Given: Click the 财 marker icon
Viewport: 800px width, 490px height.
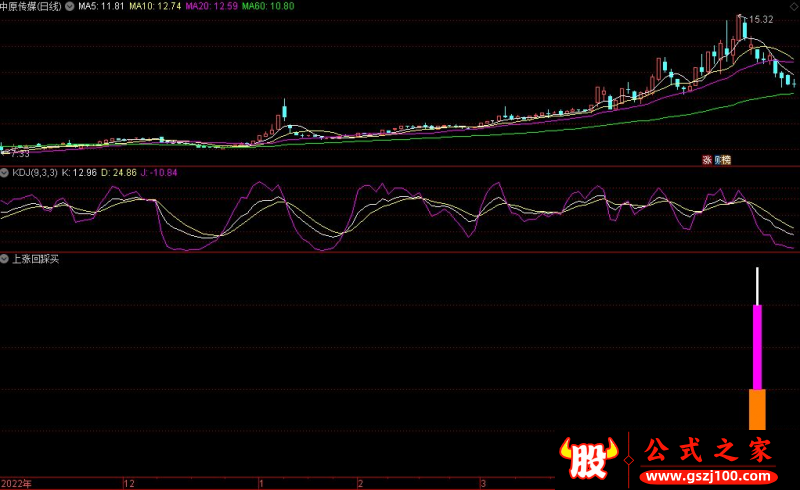Looking at the screenshot, I should (716, 160).
